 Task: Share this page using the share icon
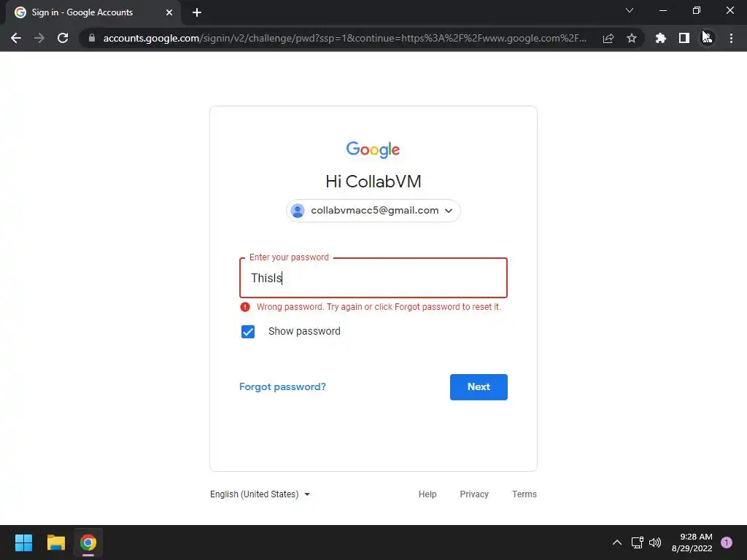pyautogui.click(x=608, y=38)
